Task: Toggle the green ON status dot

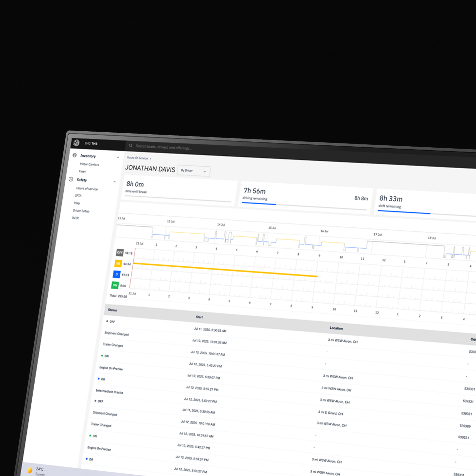Action: click(102, 356)
